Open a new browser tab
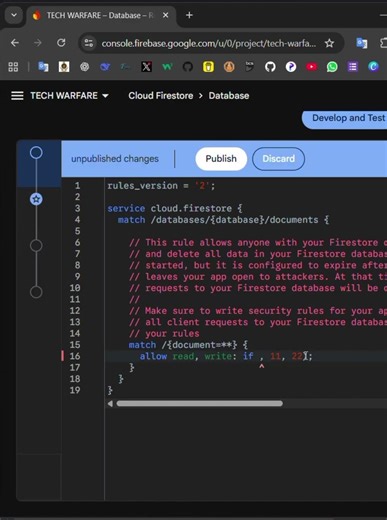 click(189, 15)
